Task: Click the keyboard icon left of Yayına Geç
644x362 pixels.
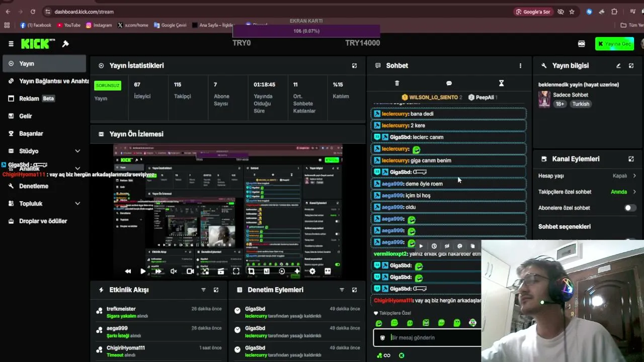Action: pos(582,44)
